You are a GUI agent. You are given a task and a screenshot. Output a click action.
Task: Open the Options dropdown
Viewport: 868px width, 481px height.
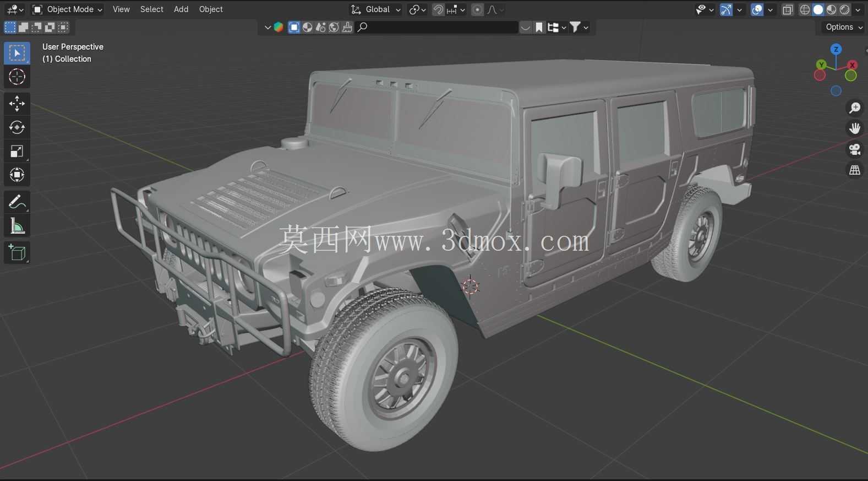[x=844, y=27]
